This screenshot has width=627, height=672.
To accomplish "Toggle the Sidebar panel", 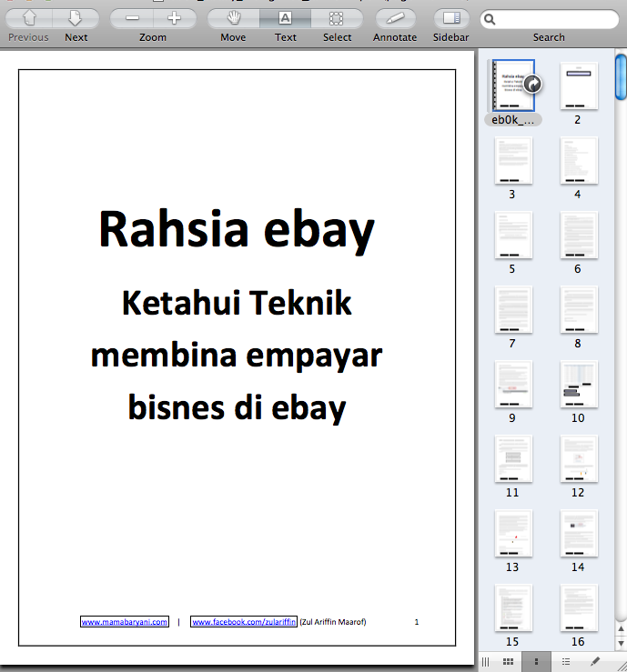I will click(451, 18).
